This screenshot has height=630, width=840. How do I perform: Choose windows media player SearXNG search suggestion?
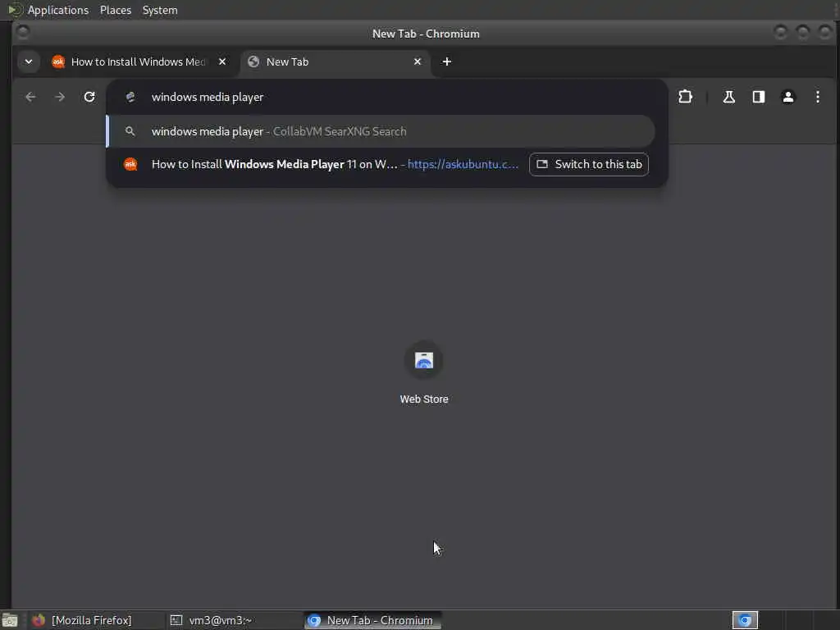coord(381,131)
